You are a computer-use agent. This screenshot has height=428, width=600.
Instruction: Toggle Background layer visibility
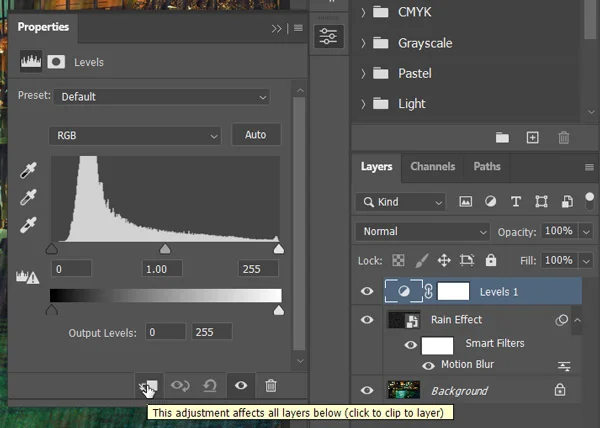click(367, 390)
